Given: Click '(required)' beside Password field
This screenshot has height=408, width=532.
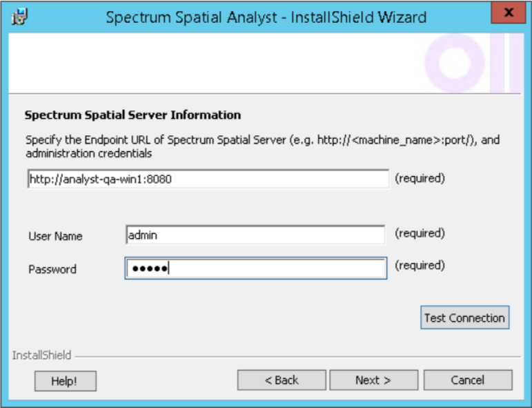Looking at the screenshot, I should click(x=420, y=266).
